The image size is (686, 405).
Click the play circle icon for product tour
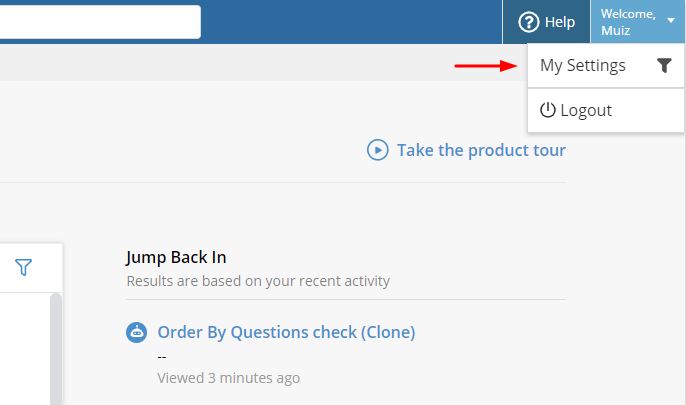[377, 150]
